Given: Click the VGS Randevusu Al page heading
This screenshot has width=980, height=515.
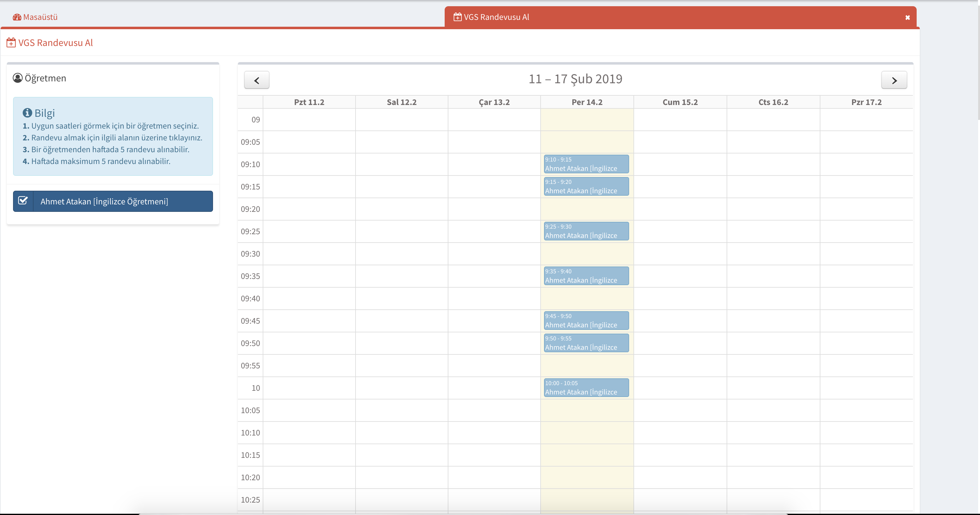Looking at the screenshot, I should (56, 43).
